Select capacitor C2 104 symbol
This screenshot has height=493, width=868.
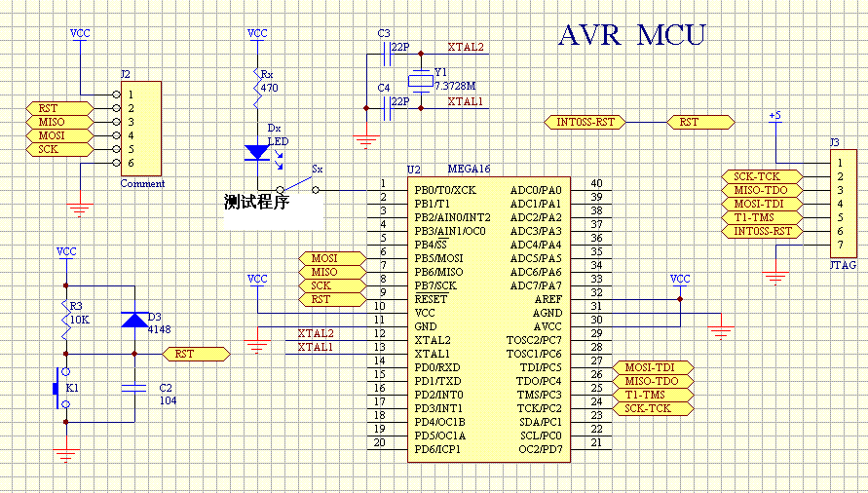point(132,388)
